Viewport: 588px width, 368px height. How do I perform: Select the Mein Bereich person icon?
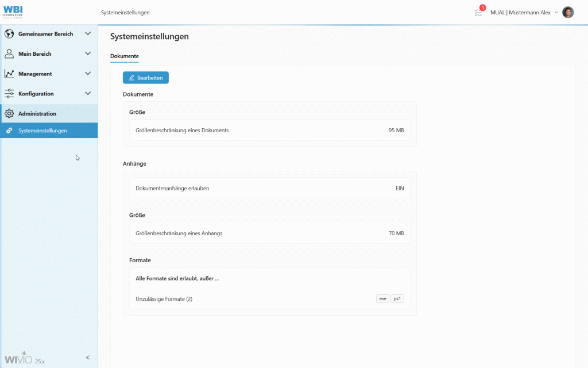click(9, 53)
